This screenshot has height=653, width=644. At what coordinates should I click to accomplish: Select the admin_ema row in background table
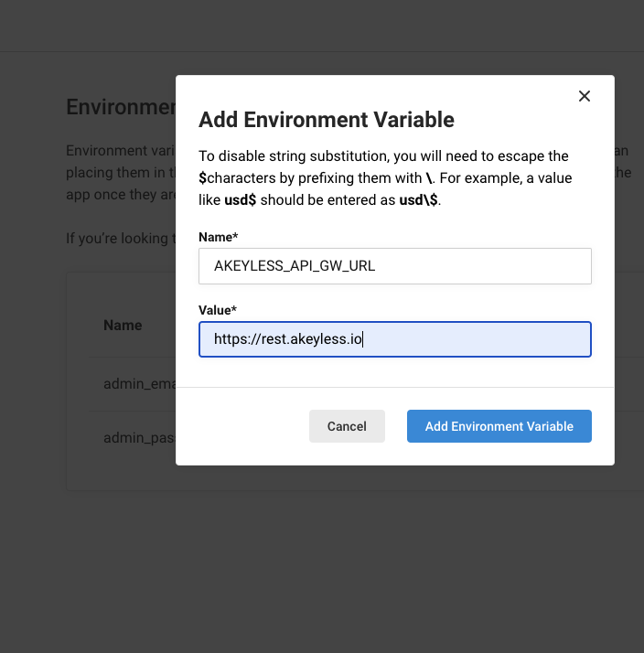[140, 384]
